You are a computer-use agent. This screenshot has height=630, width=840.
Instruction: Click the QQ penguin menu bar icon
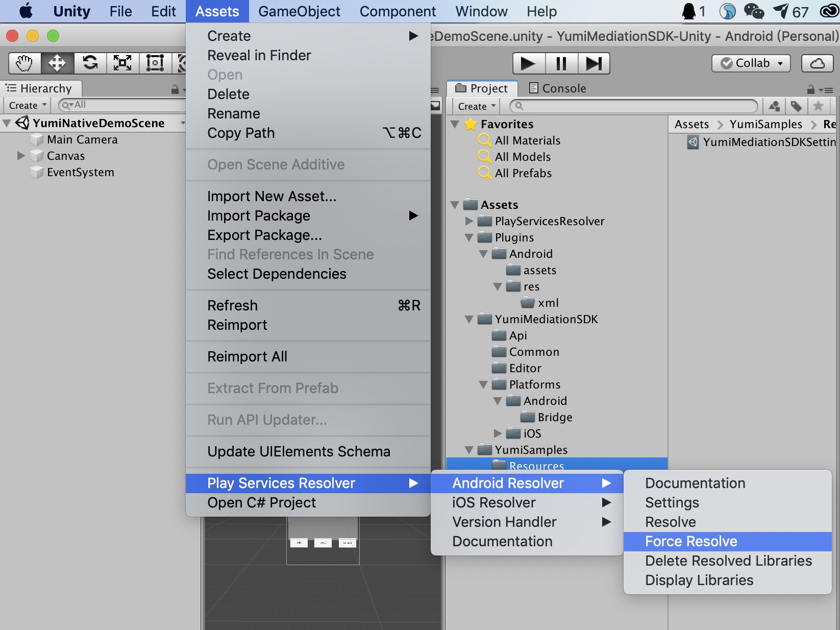click(689, 11)
